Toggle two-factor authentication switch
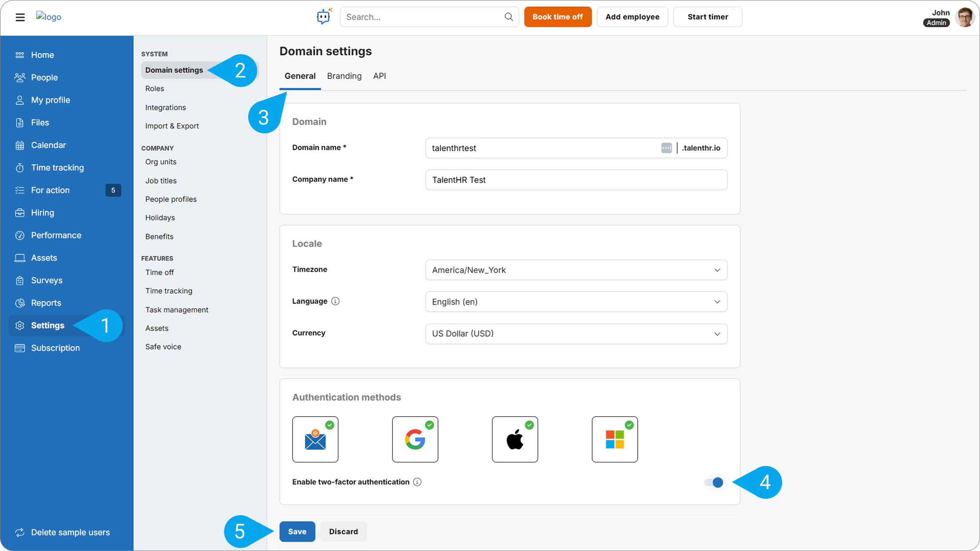Screen dimensions: 980x551 pos(714,482)
